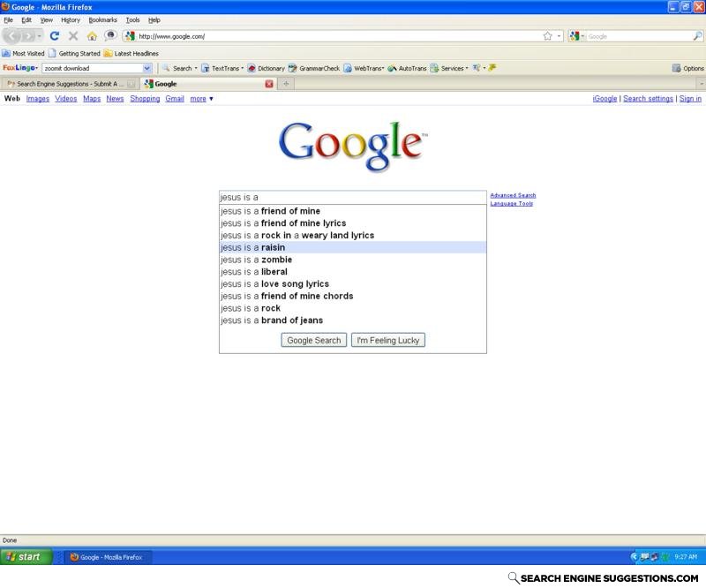
Task: Expand the FoxLingo text combo box
Action: click(146, 68)
